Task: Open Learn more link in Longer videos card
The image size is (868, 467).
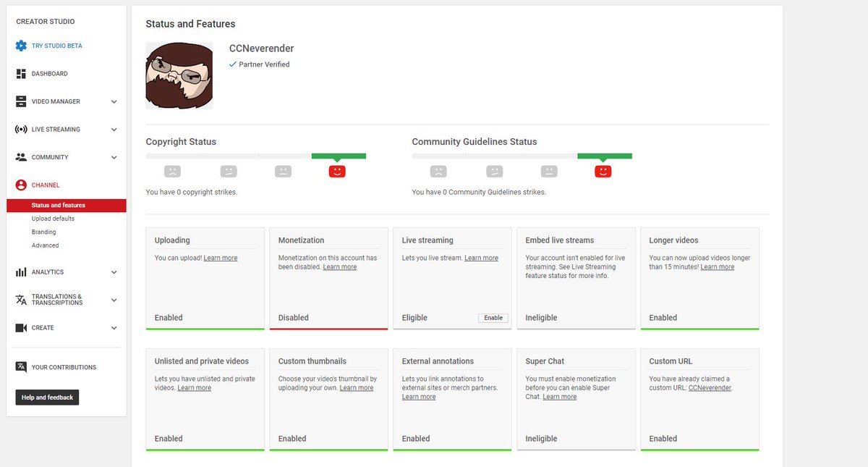Action: pyautogui.click(x=717, y=267)
